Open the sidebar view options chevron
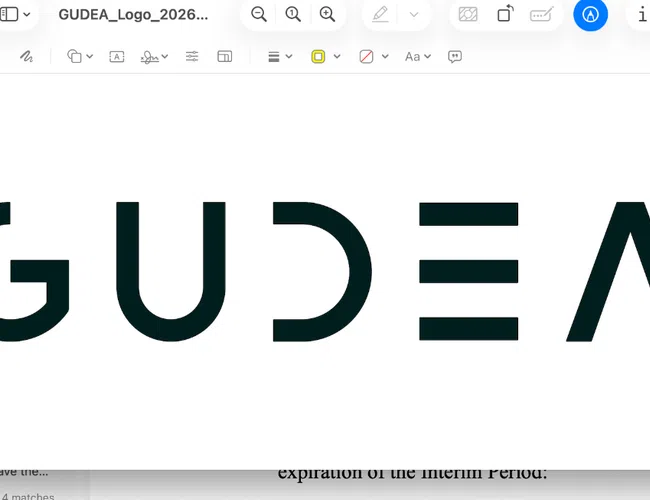The image size is (650, 500). (27, 15)
